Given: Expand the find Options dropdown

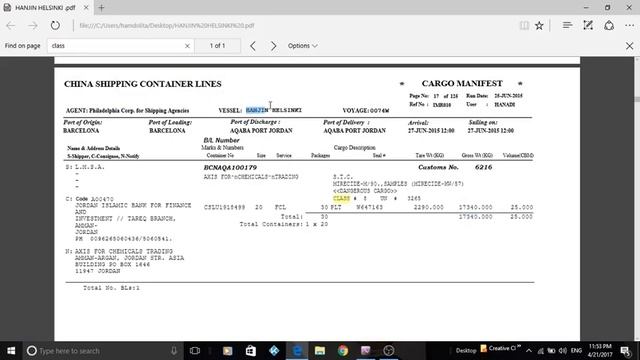Looking at the screenshot, I should click(302, 46).
